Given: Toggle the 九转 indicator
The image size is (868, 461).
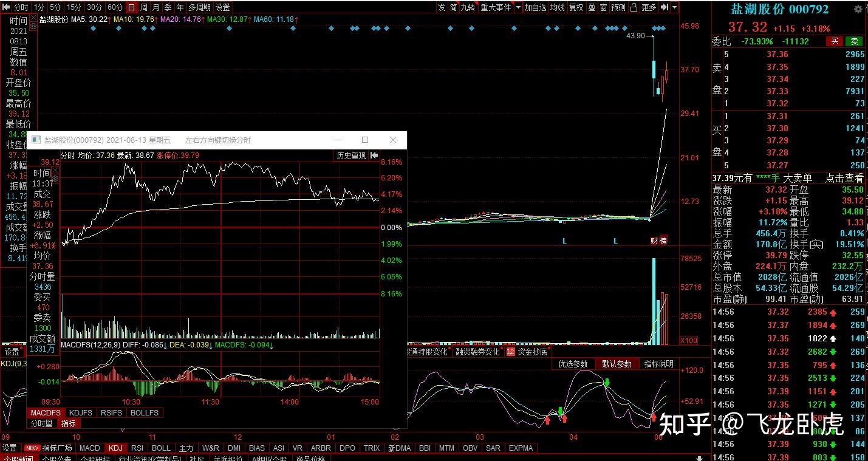Looking at the screenshot, I should point(468,7).
